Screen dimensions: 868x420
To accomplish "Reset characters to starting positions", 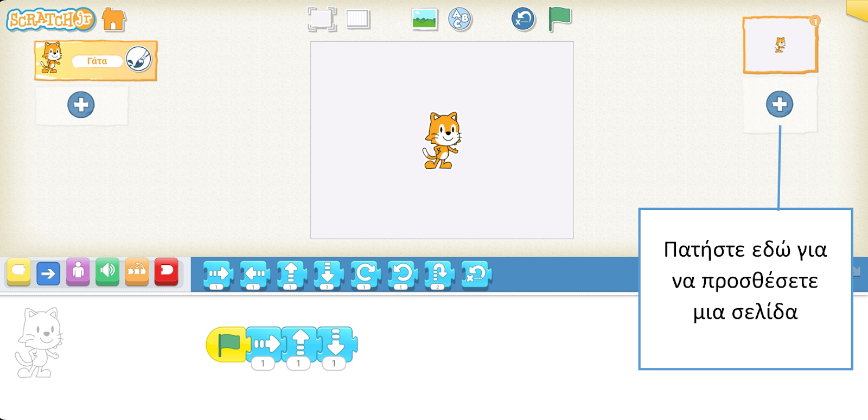I will 524,19.
